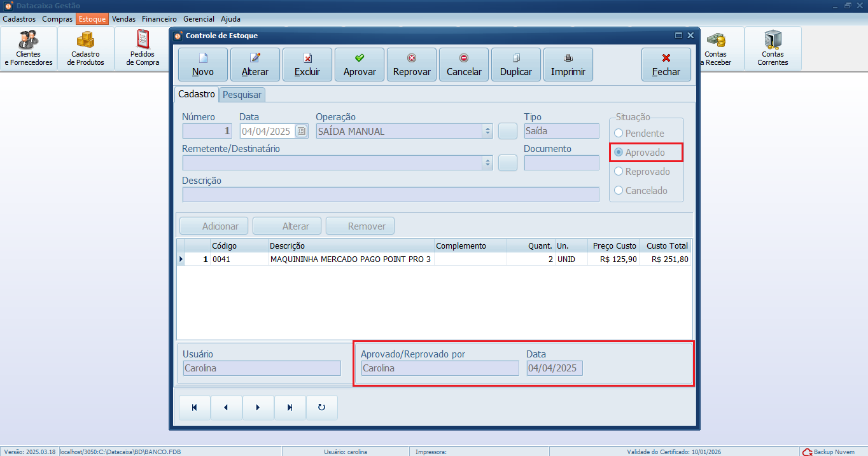This screenshot has width=868, height=456.
Task: Click the Imprimir printer button
Action: coord(568,64)
